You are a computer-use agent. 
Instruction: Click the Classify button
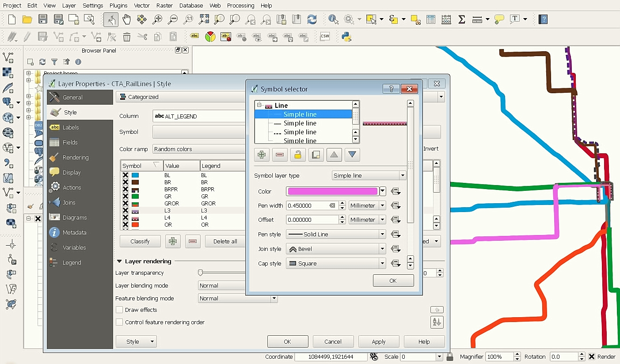pyautogui.click(x=140, y=241)
